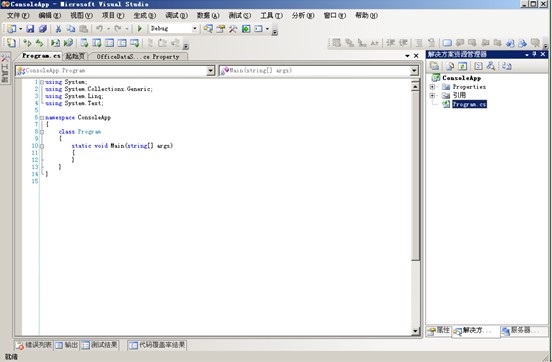The image size is (552, 362).
Task: Expand the Properties node in Solution Explorer
Action: 432,87
